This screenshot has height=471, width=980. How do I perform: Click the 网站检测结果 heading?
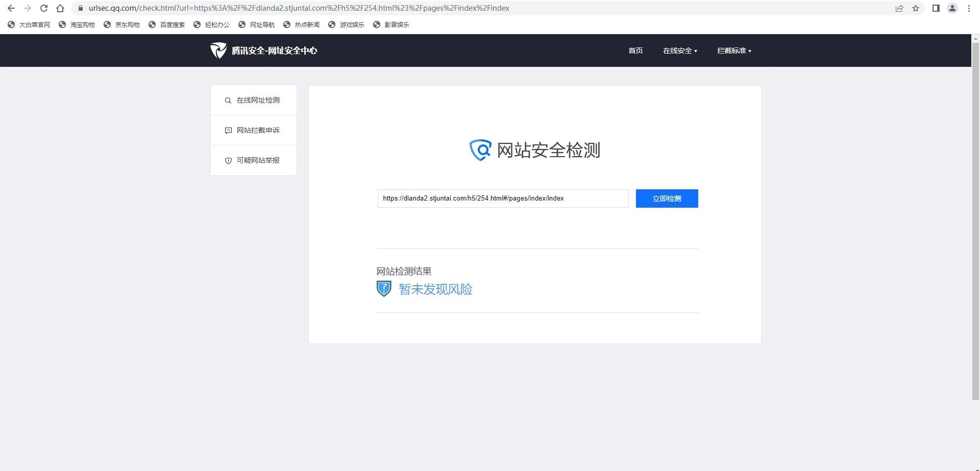point(404,271)
